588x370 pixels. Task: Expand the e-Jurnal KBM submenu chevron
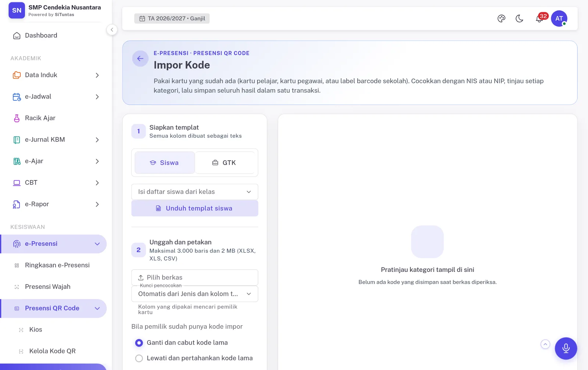click(97, 140)
